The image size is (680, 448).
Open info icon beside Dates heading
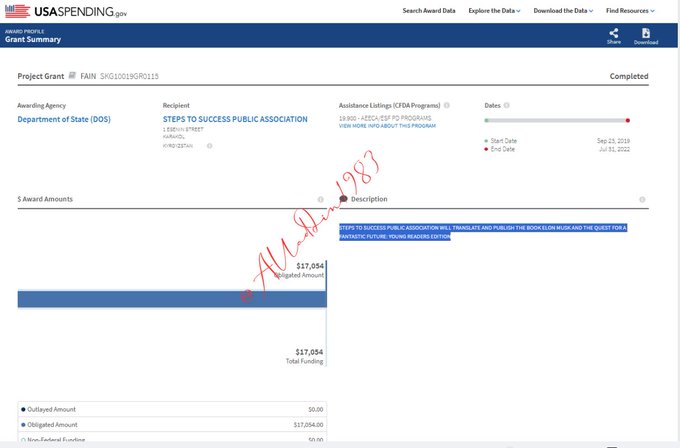(507, 105)
